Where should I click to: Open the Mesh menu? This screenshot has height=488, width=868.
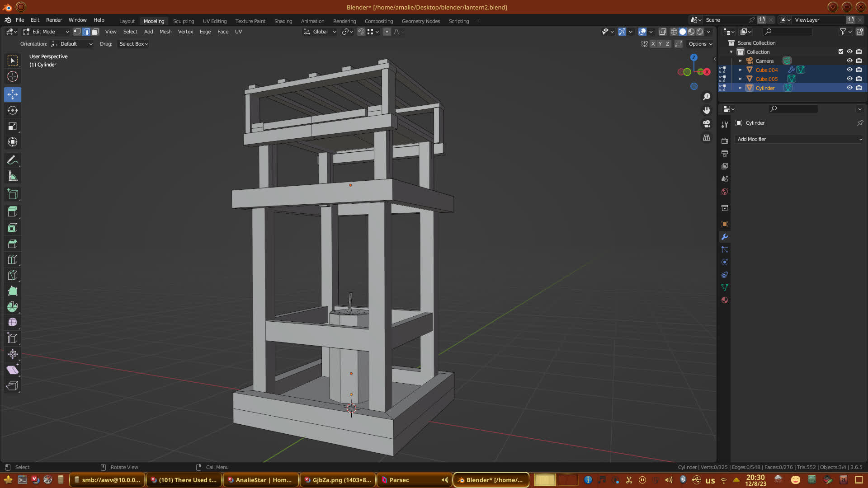pyautogui.click(x=165, y=32)
